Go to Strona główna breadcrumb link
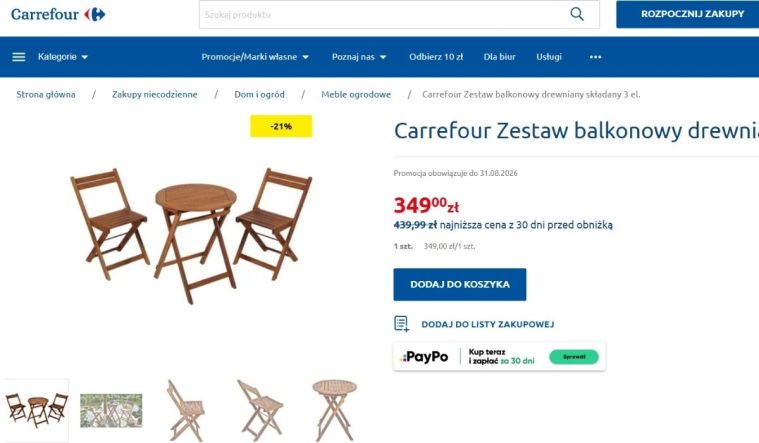This screenshot has height=443, width=759. (46, 94)
